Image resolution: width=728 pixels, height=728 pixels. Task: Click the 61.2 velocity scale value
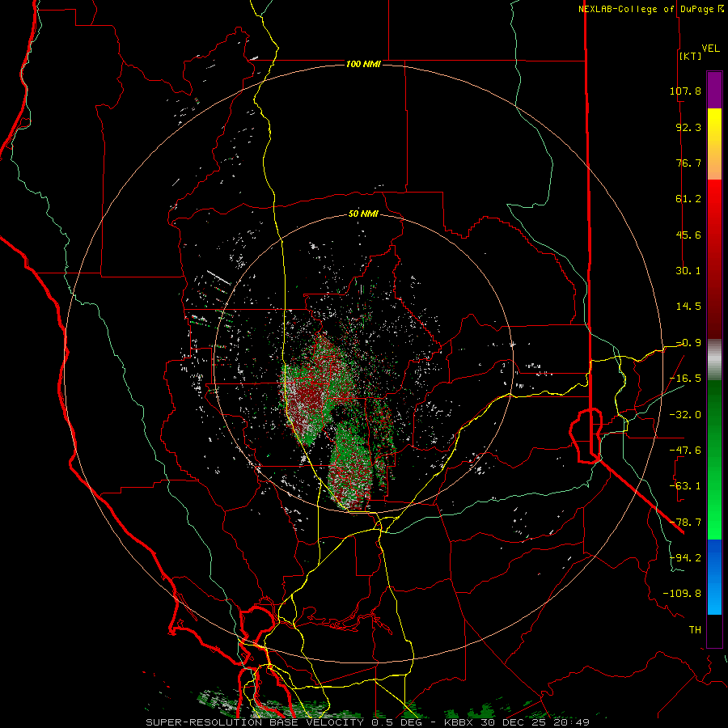click(688, 199)
